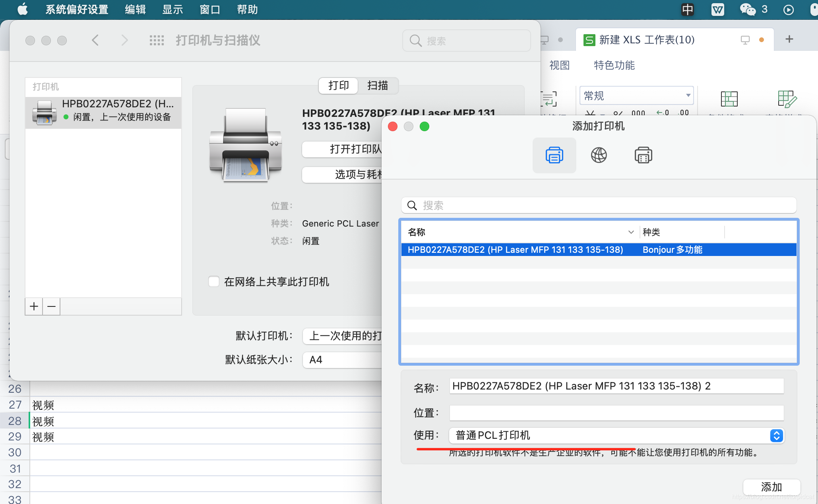The image size is (818, 504).
Task: Expand the 常规 number format dropdown
Action: (688, 95)
